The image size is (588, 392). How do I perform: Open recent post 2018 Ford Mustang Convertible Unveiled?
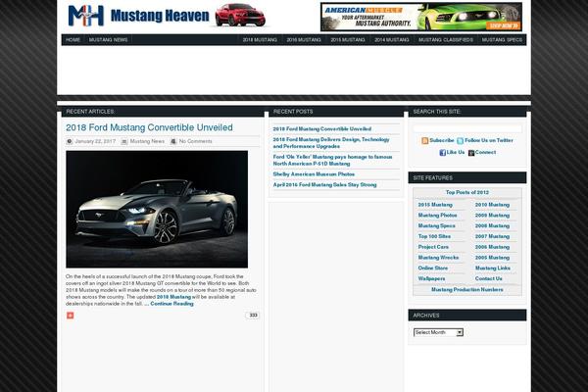(322, 129)
